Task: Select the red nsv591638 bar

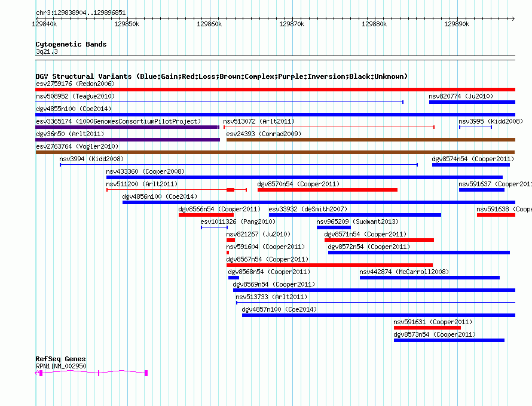Action: [x=496, y=215]
